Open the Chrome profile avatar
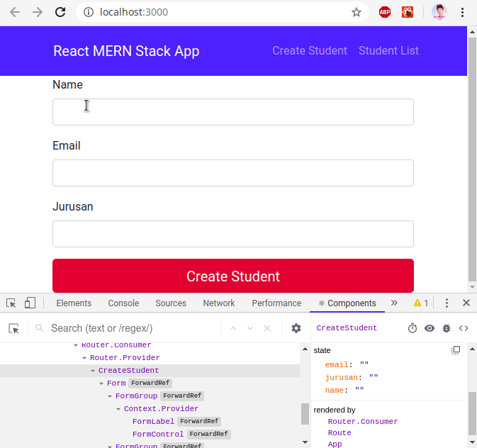 coord(439,12)
